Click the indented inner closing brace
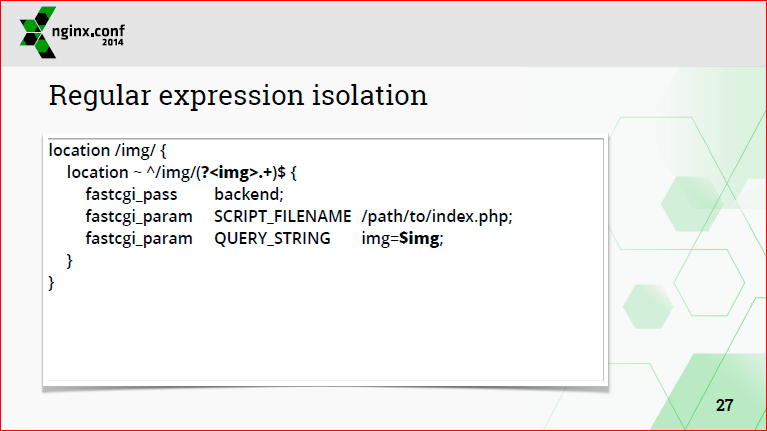Screen dimensions: 767x431 [x=70, y=261]
